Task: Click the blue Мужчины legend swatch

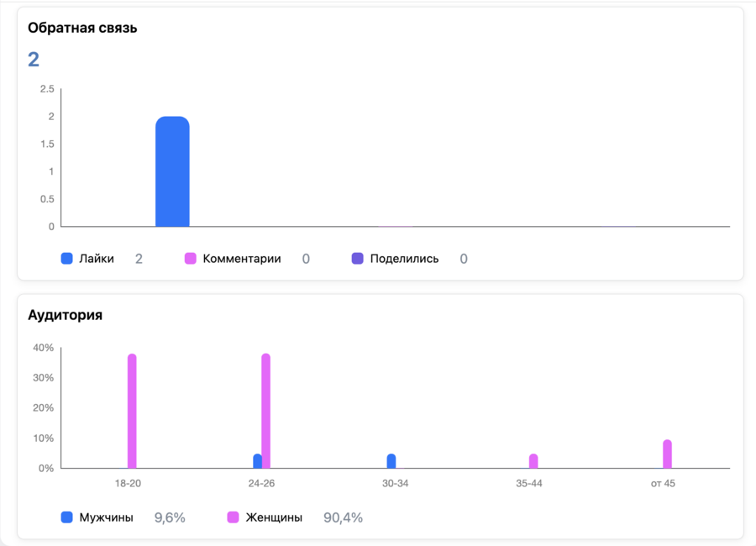Action: click(67, 517)
